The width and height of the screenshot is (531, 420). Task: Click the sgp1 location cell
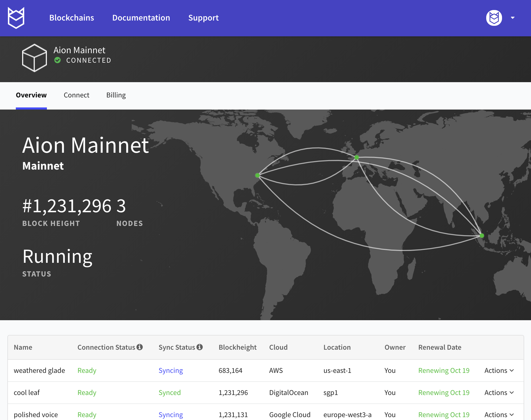[x=331, y=393]
